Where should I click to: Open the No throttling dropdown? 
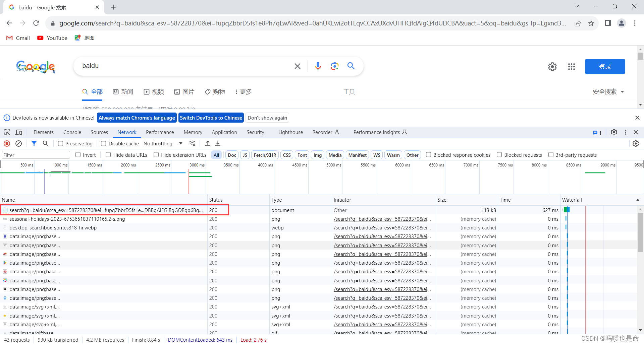coord(163,144)
